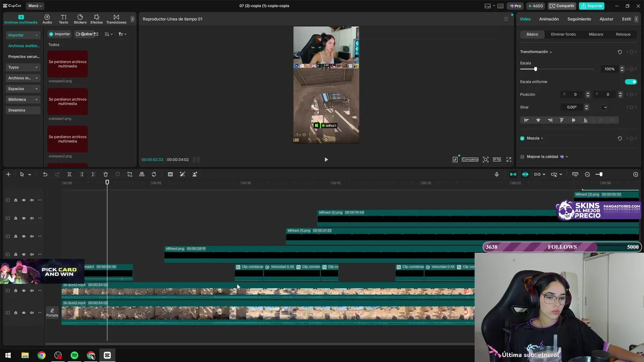Open Windows Start menu
This screenshot has height=362, width=644.
click(8, 355)
